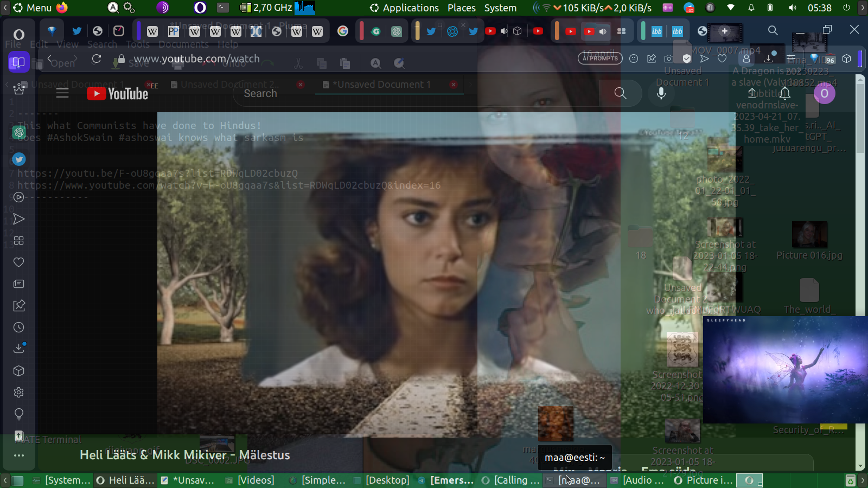The height and width of the screenshot is (488, 868).
Task: Open the top panel Menu button
Action: tap(33, 8)
